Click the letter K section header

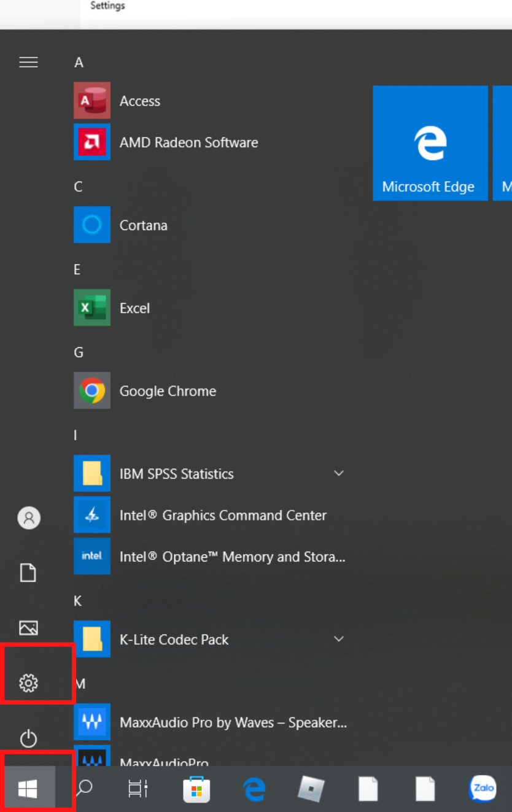pyautogui.click(x=77, y=601)
